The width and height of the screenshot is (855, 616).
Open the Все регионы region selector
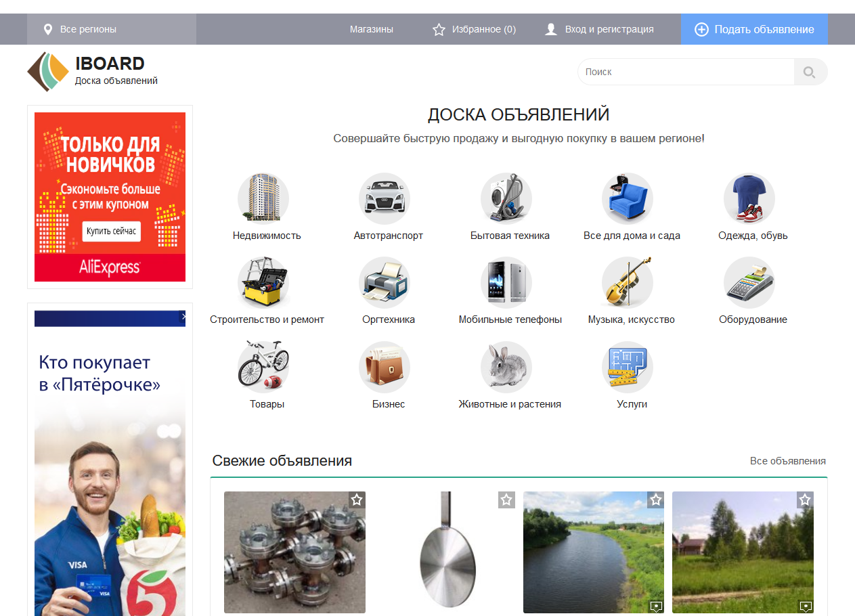[x=88, y=29]
